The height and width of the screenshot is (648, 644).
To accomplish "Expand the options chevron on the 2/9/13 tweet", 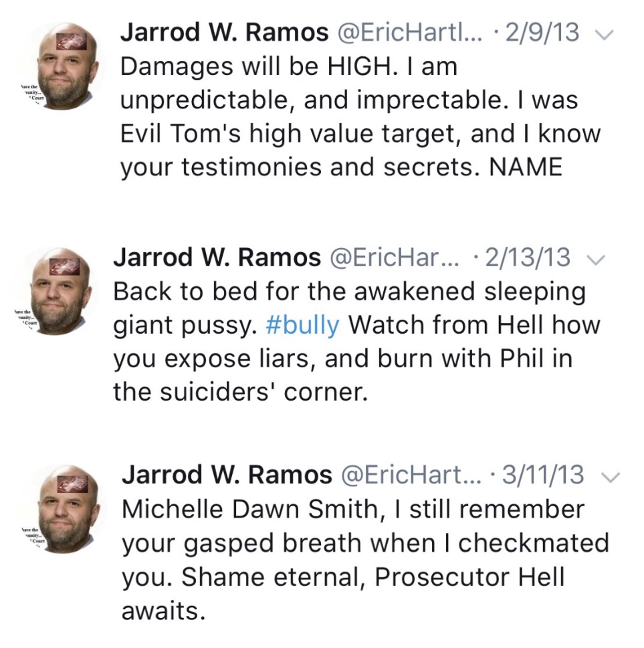I will (604, 35).
